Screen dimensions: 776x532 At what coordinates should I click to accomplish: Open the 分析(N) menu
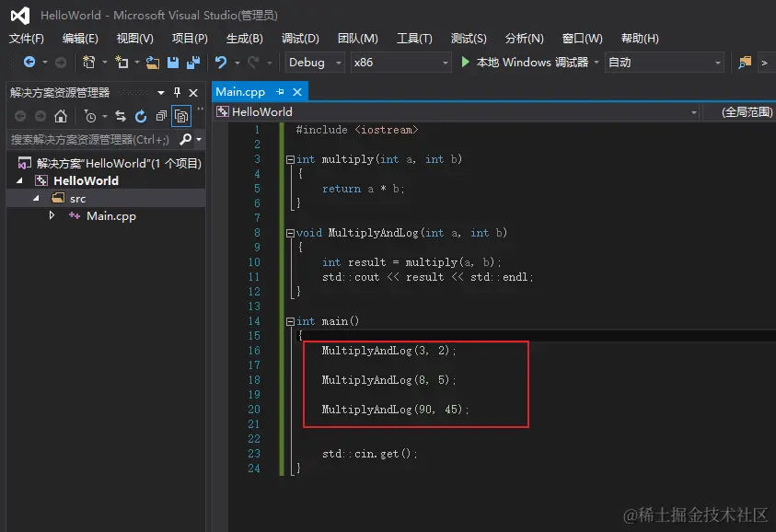(x=524, y=38)
